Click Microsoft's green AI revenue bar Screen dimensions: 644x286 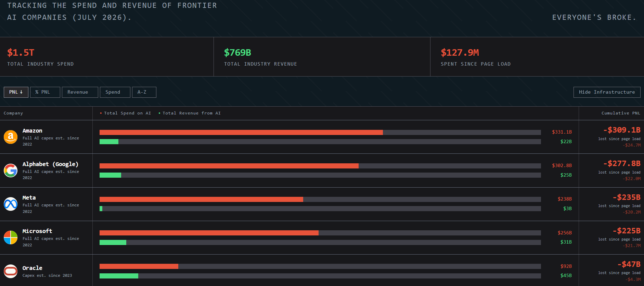(x=113, y=242)
